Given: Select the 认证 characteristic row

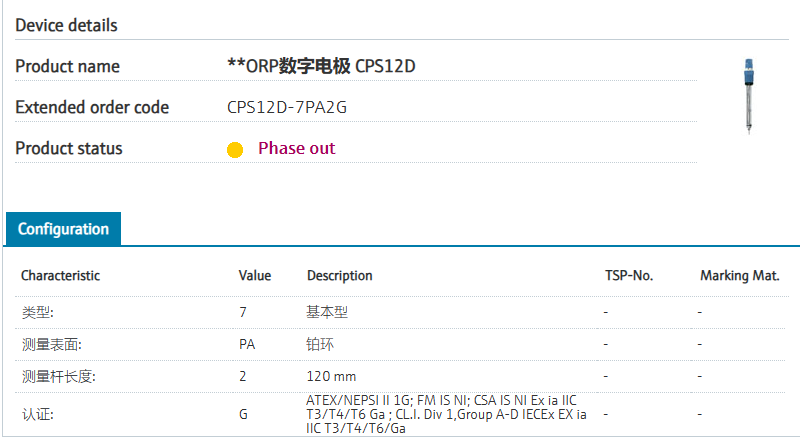Looking at the screenshot, I should pyautogui.click(x=400, y=414).
